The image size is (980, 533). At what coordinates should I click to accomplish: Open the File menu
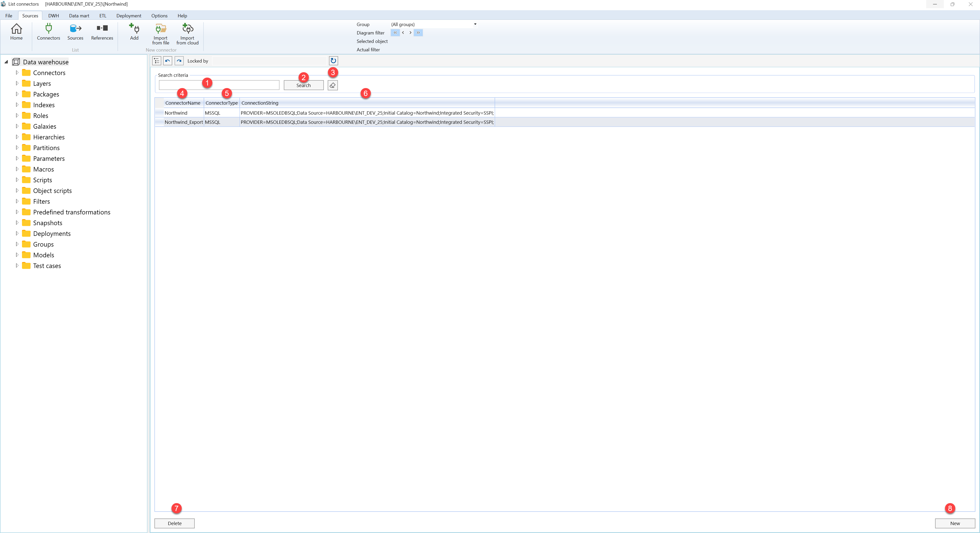coord(9,16)
